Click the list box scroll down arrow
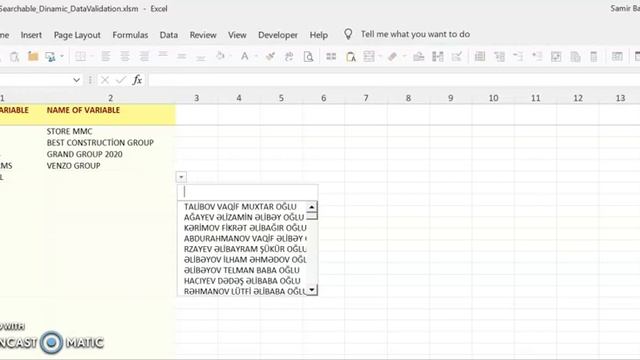This screenshot has width=640, height=360. 312,290
